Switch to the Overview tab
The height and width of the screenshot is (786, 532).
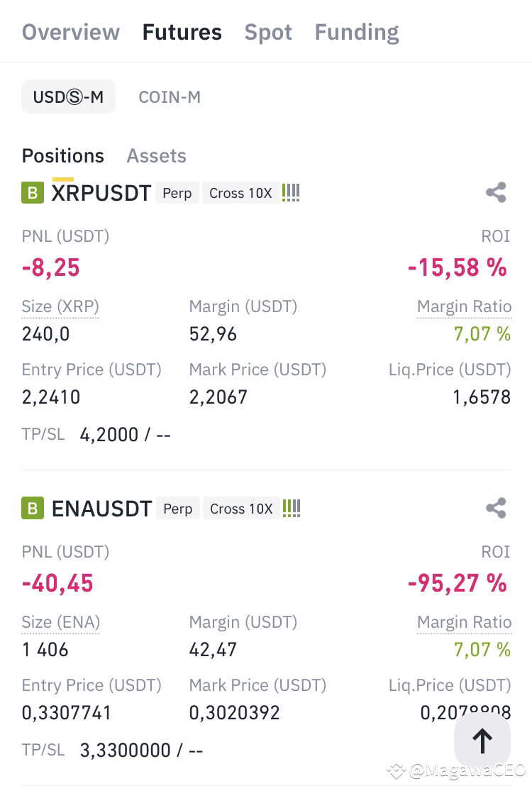tap(71, 32)
